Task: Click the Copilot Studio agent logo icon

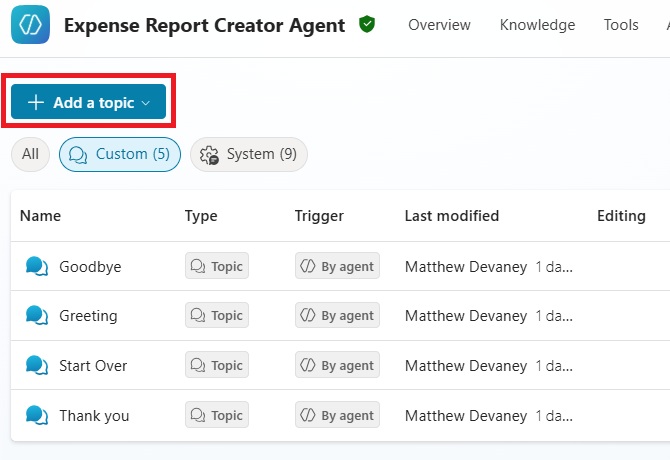Action: pyautogui.click(x=30, y=25)
